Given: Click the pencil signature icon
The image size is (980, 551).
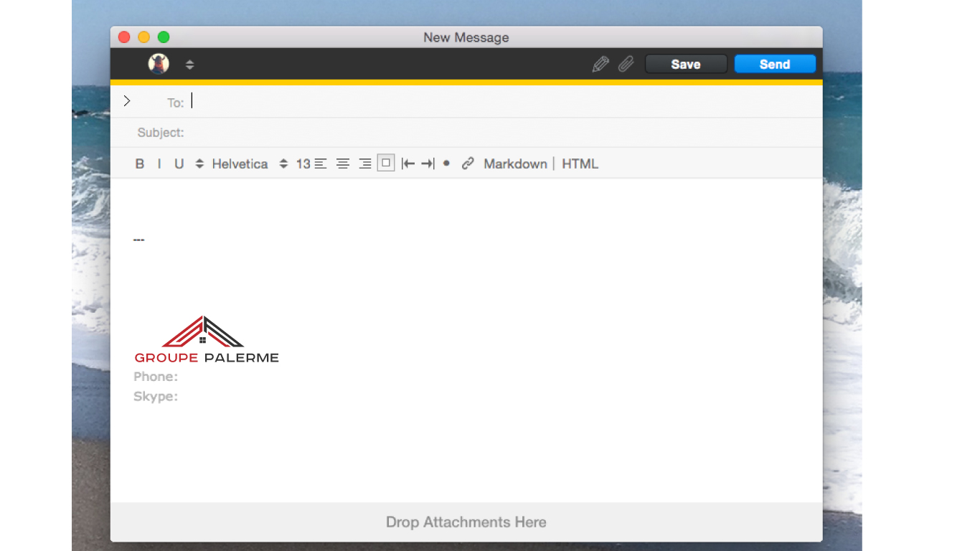Looking at the screenshot, I should tap(600, 65).
